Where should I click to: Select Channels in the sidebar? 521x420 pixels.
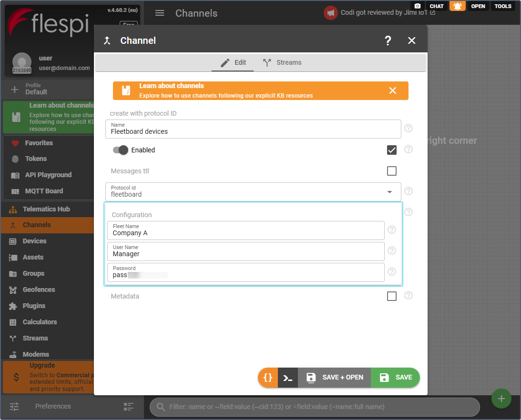(48, 225)
